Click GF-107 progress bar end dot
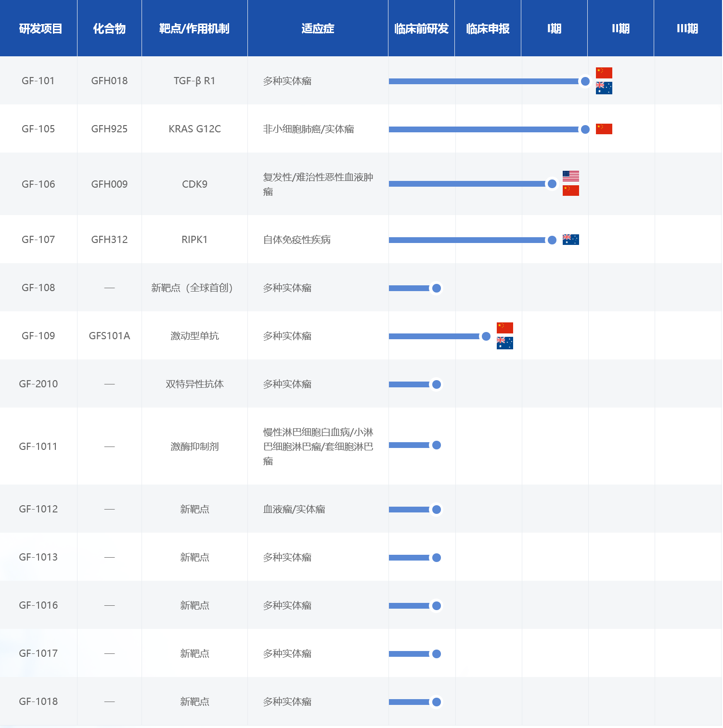The height and width of the screenshot is (728, 723). coord(552,240)
